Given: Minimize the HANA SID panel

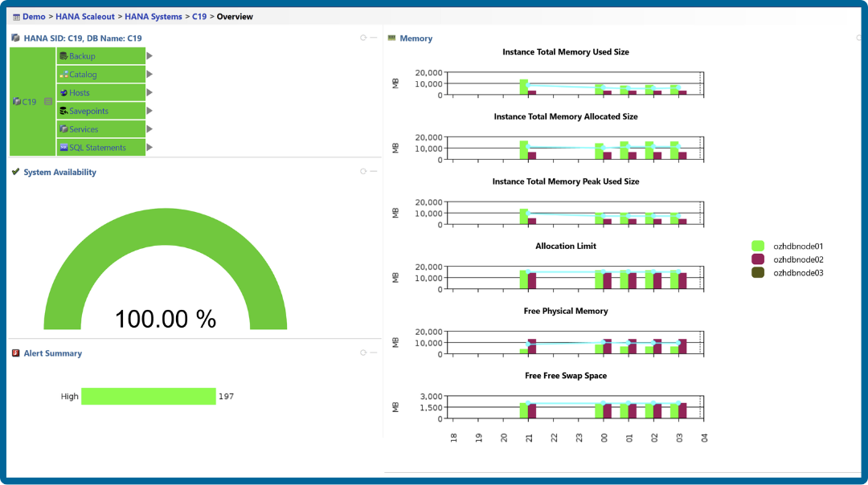Looking at the screenshot, I should pos(374,38).
